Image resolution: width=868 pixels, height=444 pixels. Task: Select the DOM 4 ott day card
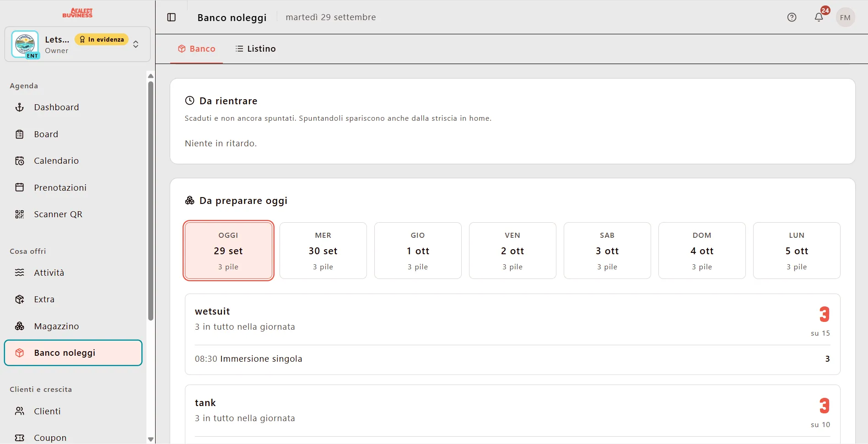[x=702, y=251]
